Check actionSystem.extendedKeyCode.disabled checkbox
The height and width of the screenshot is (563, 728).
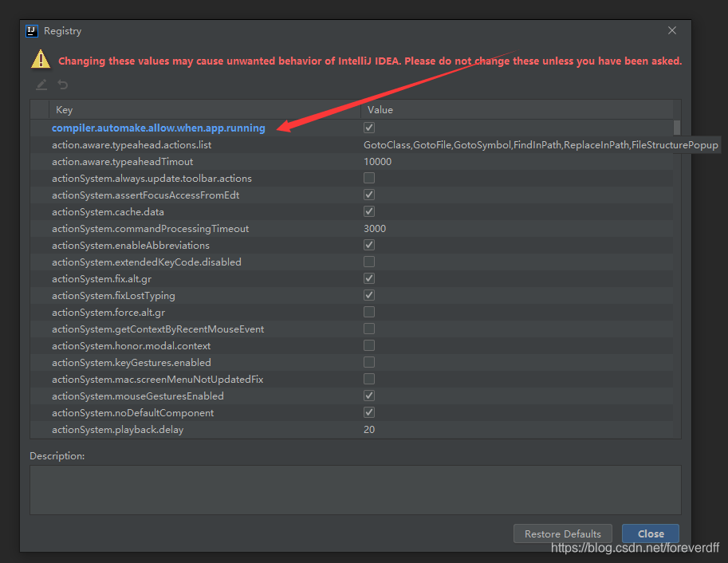click(369, 262)
